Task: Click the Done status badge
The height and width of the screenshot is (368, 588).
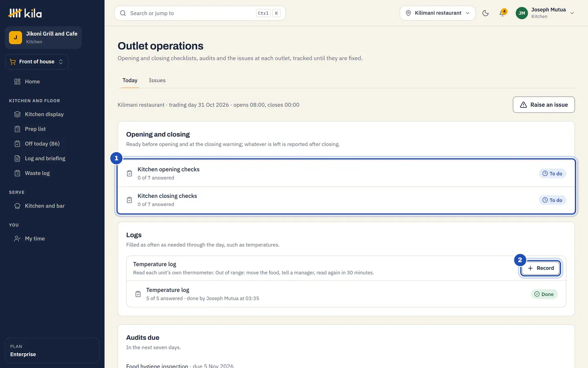Action: tap(544, 294)
